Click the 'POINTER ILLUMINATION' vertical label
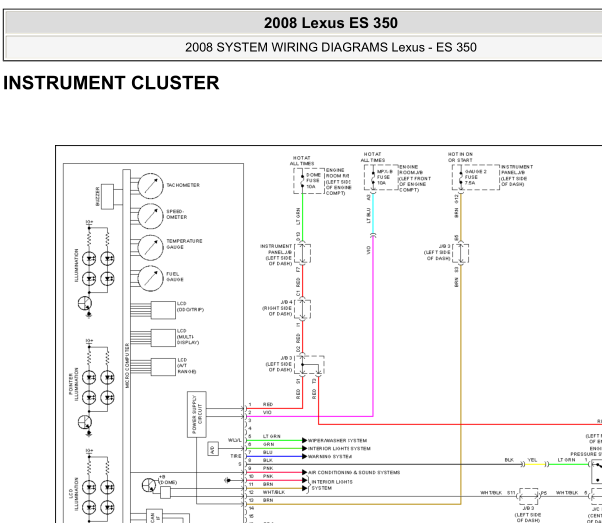The height and width of the screenshot is (523, 602). 73,384
